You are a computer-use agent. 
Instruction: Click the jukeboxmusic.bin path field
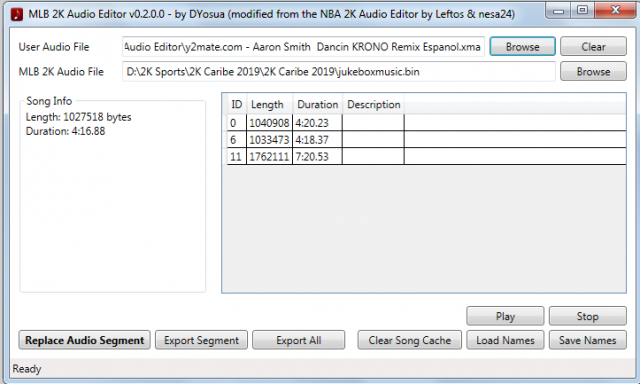tap(339, 71)
